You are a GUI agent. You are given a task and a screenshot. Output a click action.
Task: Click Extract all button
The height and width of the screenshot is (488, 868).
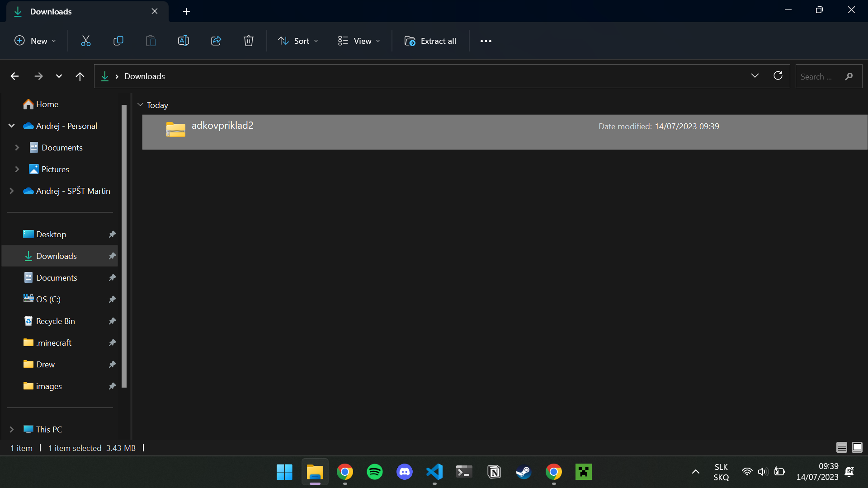coord(430,41)
